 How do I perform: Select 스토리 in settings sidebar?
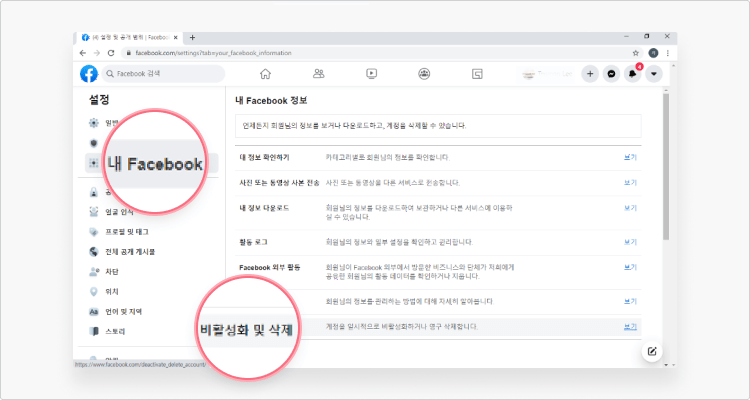click(105, 331)
